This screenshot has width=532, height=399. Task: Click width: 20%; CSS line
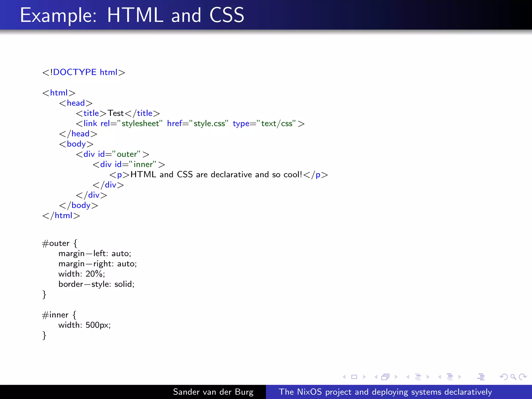click(x=82, y=274)
